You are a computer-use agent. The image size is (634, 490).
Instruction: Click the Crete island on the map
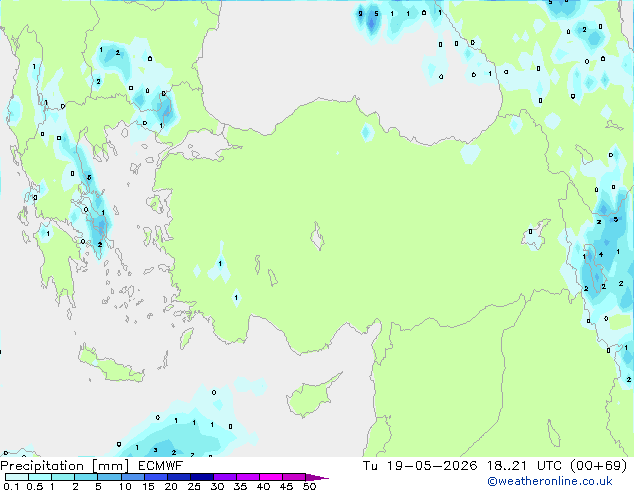click(110, 365)
